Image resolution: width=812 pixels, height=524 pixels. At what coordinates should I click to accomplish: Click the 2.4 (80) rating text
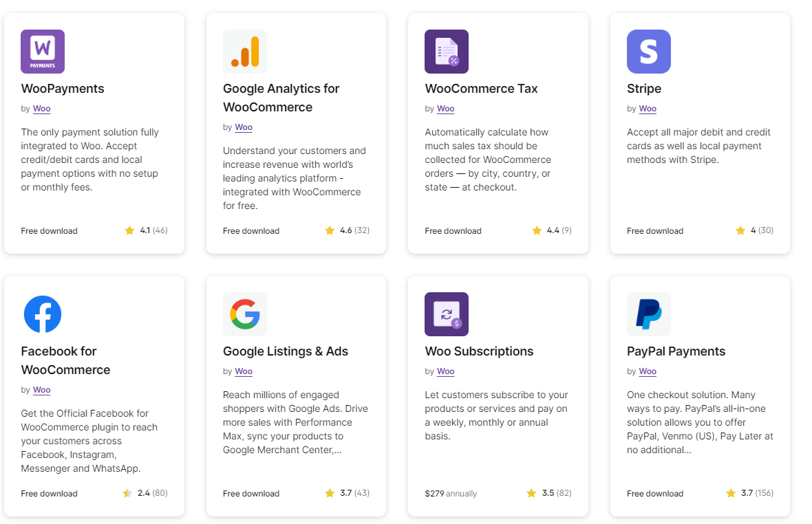point(153,493)
